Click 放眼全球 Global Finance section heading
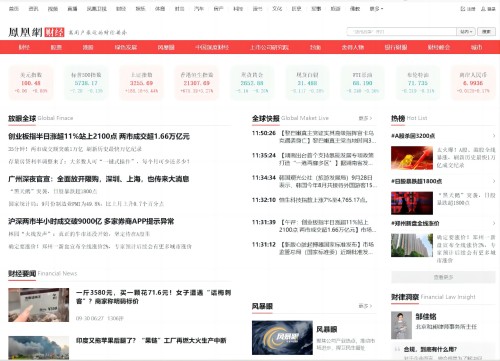 [x=41, y=118]
